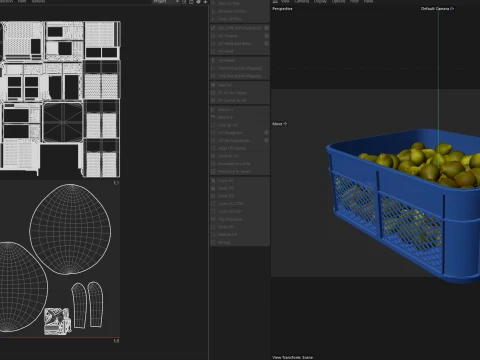This screenshot has width=480, height=360.
Task: Open the Default Camera selector in the viewport
Action: point(437,9)
